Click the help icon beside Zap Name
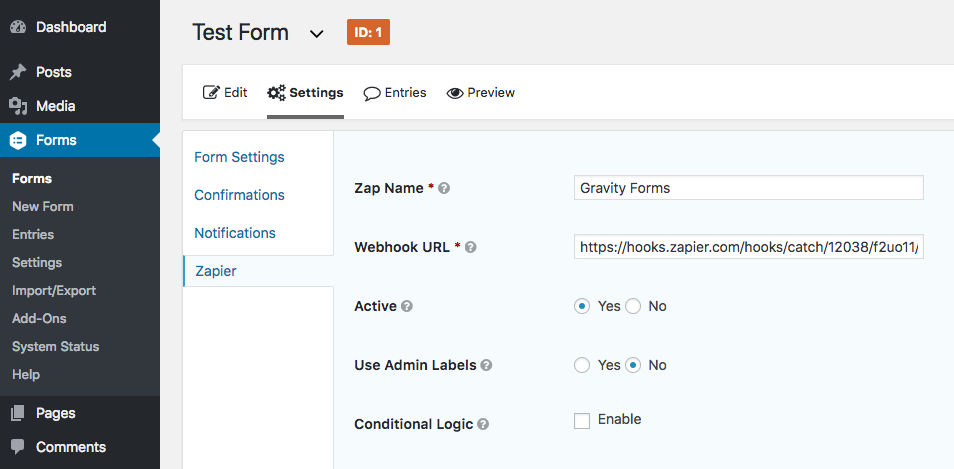The image size is (954, 469). coord(444,189)
